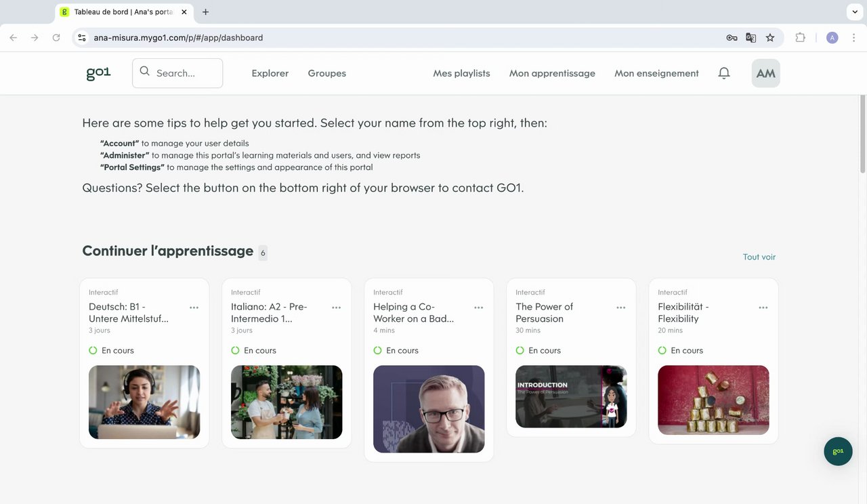Open options menu for Italiano: A2 card
The width and height of the screenshot is (867, 504).
(337, 308)
